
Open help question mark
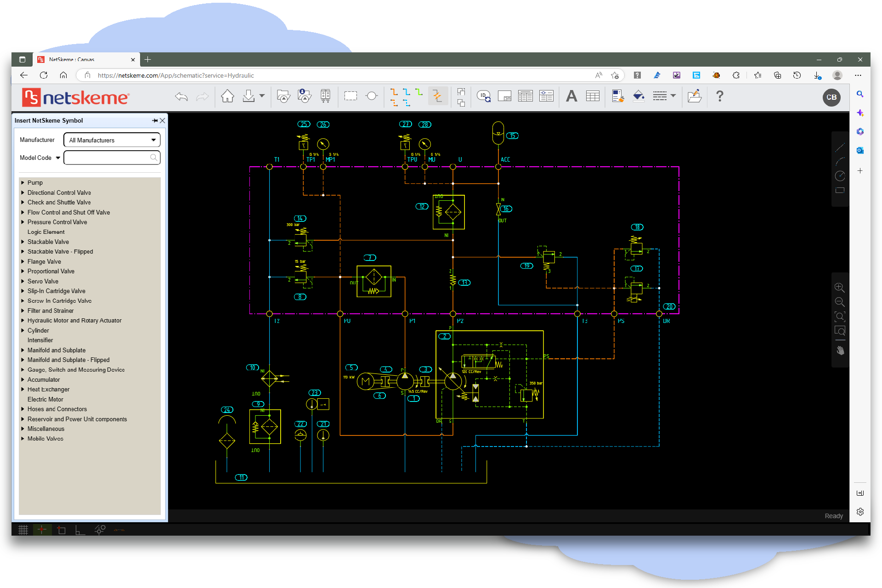pos(720,96)
